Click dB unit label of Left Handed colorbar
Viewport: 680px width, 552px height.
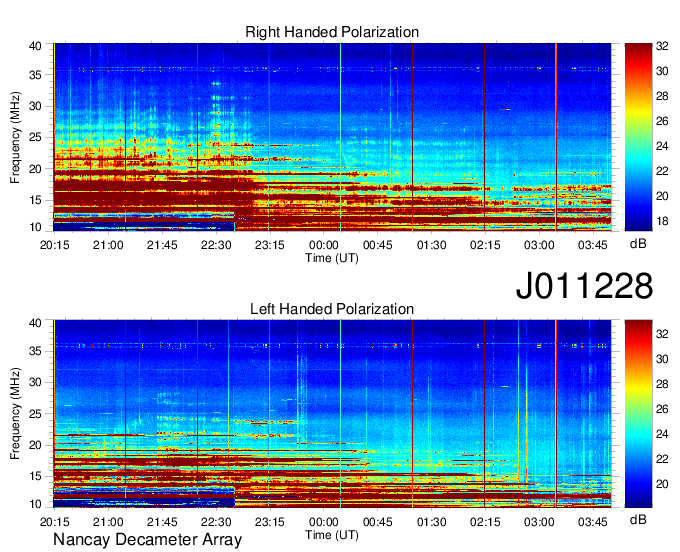point(638,520)
